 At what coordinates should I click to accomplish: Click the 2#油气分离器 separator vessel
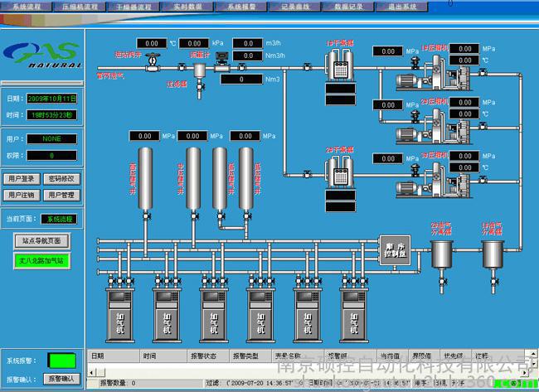(x=442, y=254)
